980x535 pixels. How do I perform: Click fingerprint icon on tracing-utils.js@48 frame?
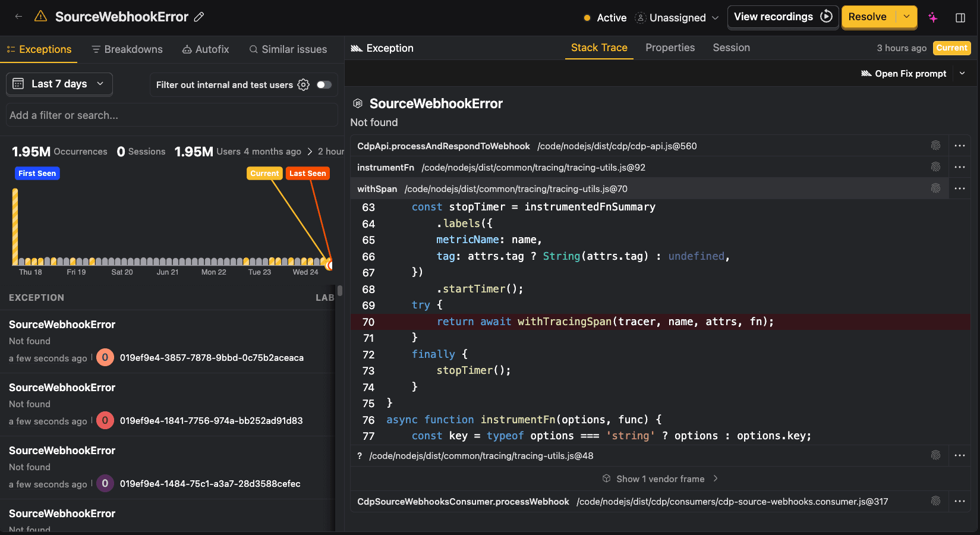(935, 455)
